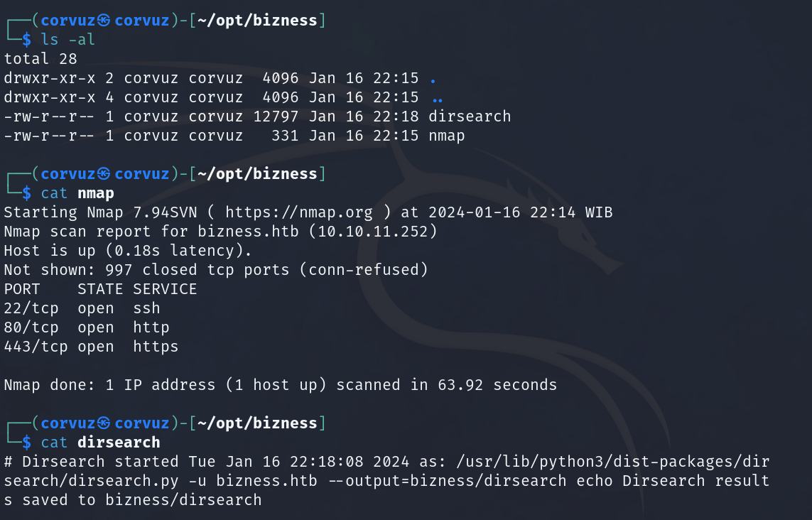Click the nmap filename in the ls listing
Viewport: 812px width, 520px height.
click(447, 136)
